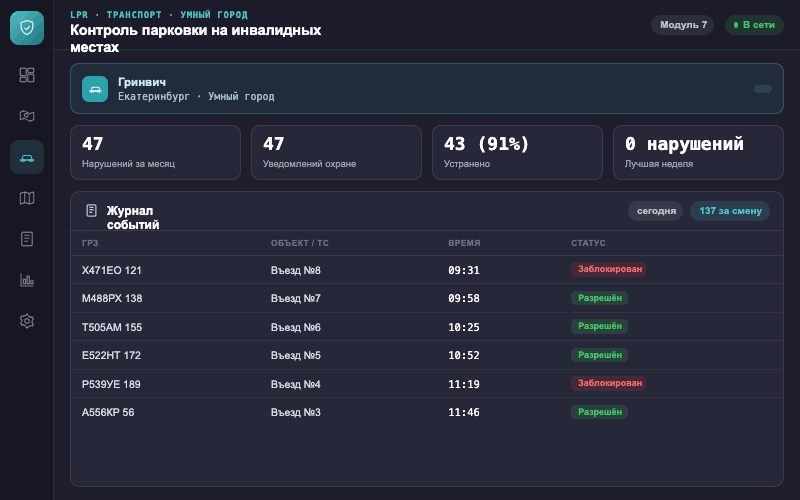Click the 09:58 time value
The height and width of the screenshot is (500, 800).
tap(464, 298)
